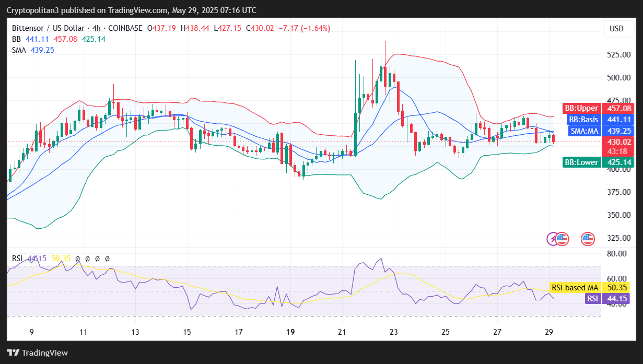Click date label 21 on time axis
Image resolution: width=643 pixels, height=364 pixels.
[x=342, y=332]
